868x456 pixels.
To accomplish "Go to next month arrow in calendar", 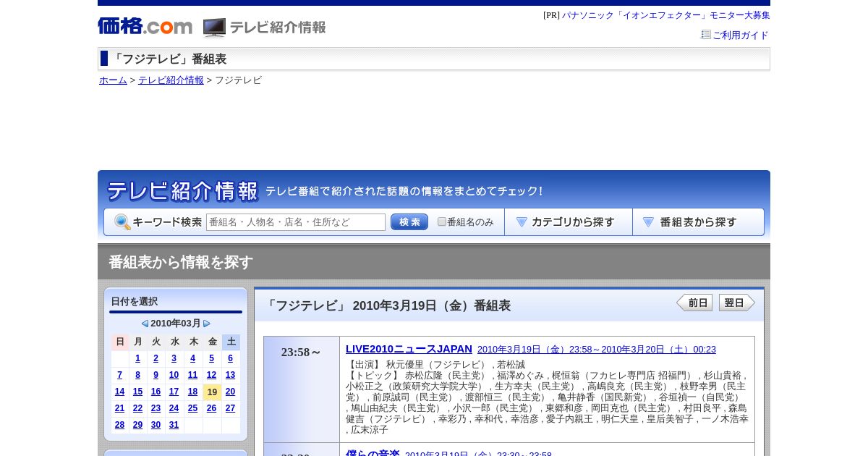I will [207, 324].
